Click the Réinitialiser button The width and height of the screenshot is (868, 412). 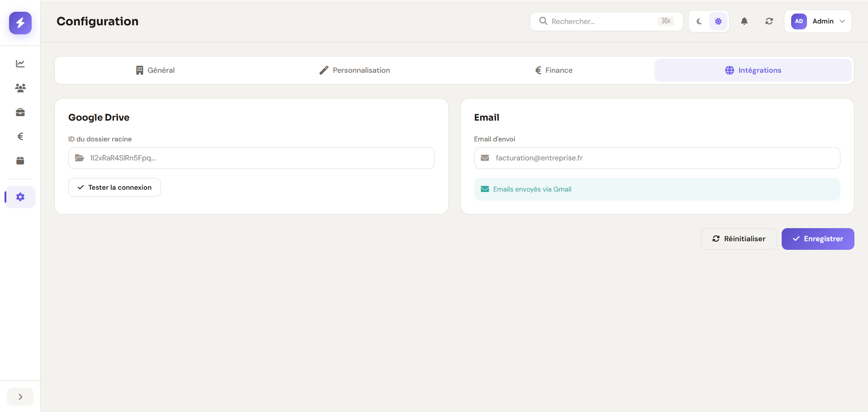tap(738, 239)
